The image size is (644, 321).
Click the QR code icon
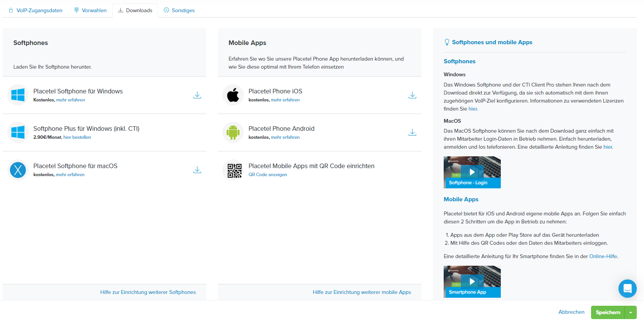pos(235,171)
